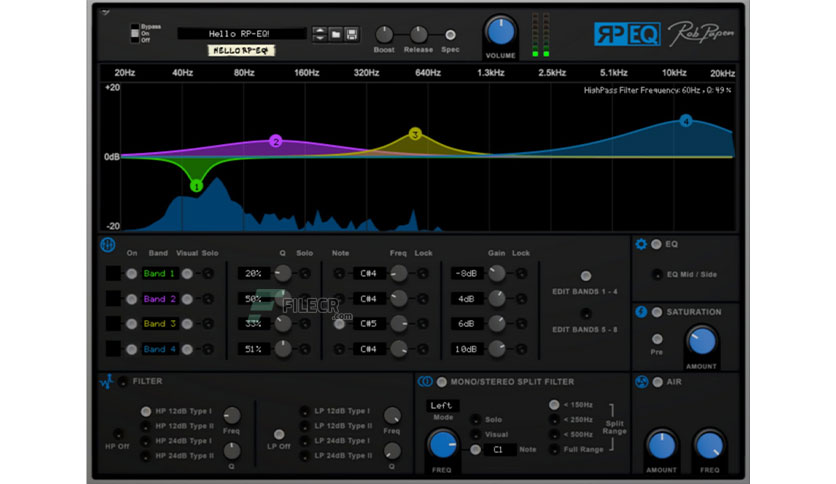Click the split filter Freq knob
This screenshot has height=484, width=836.
[x=442, y=445]
